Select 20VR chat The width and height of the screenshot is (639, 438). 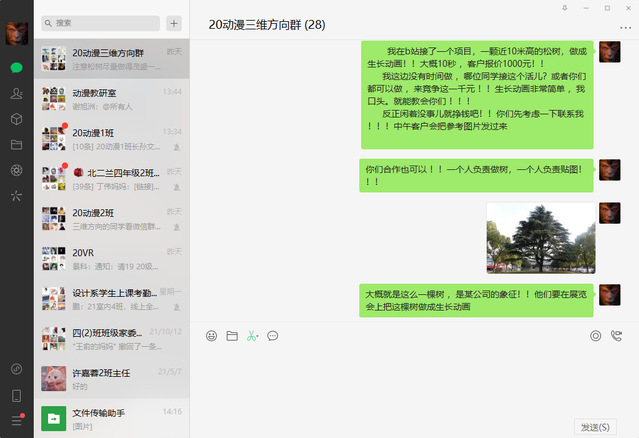point(112,258)
